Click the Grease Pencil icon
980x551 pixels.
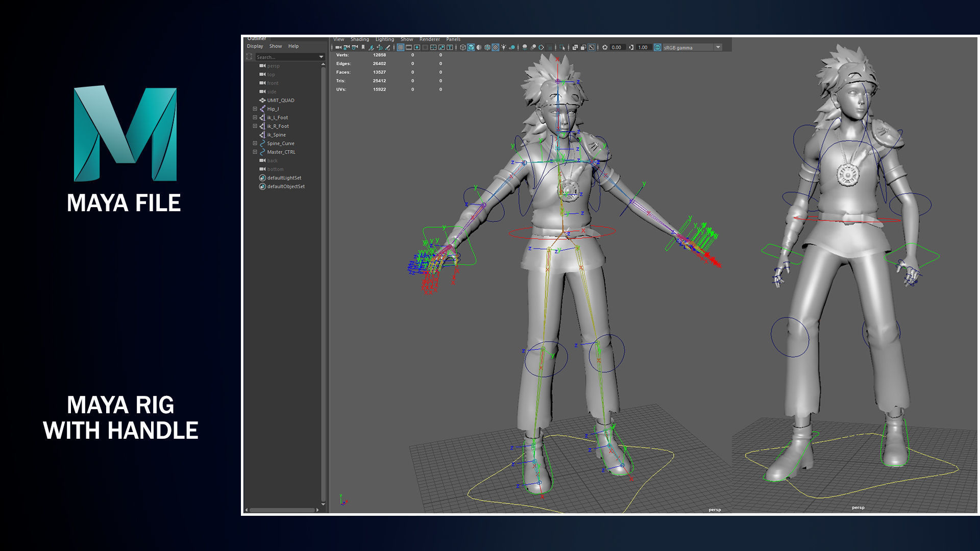(387, 47)
